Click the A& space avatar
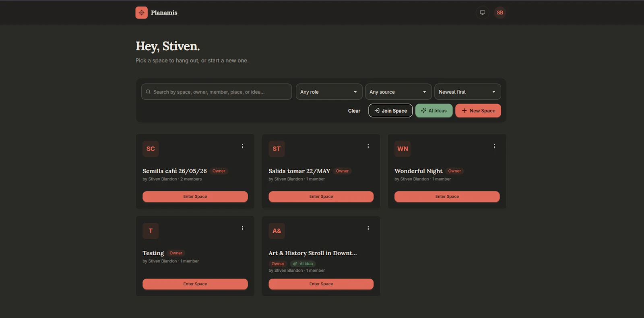Screen dimensions: 644x318 coord(277,231)
